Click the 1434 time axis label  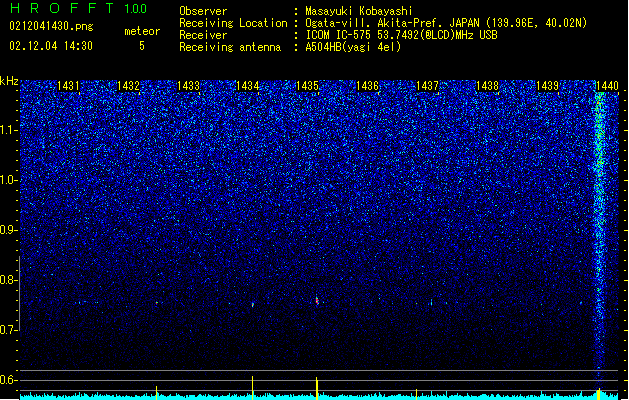point(248,86)
